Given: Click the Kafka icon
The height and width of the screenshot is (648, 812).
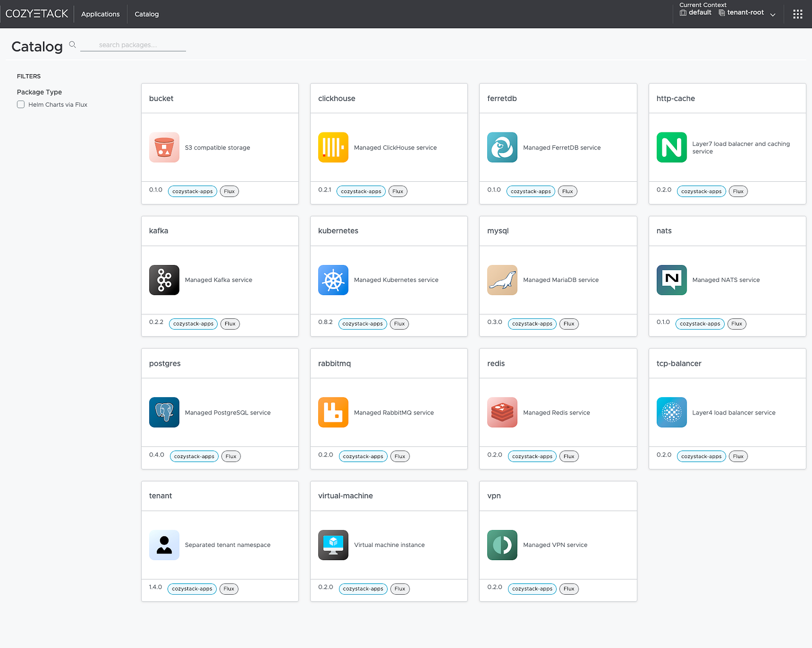Looking at the screenshot, I should click(x=164, y=280).
